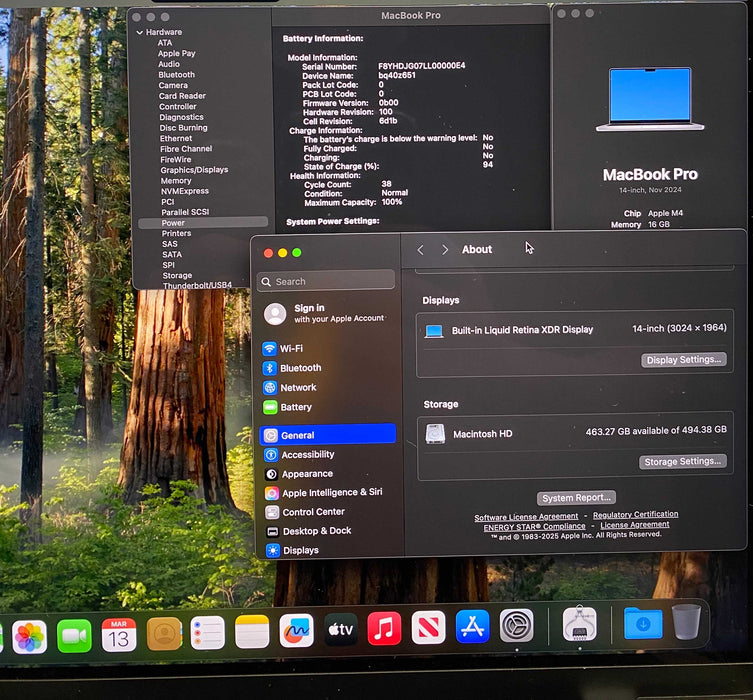Click Accessibility icon in Settings sidebar
Screen dimensions: 753x700
(271, 455)
